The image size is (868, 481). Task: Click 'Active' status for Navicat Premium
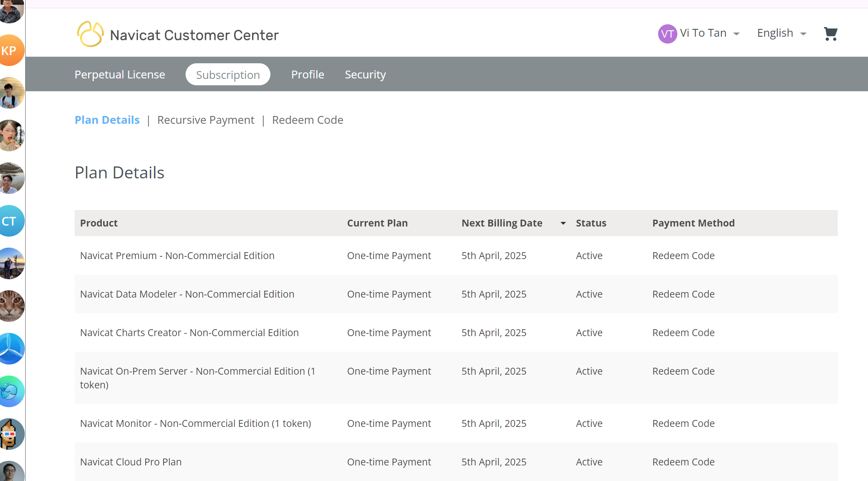pyautogui.click(x=589, y=256)
